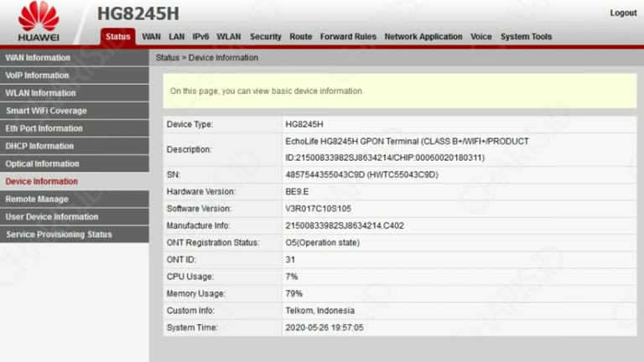Click the Logout link
This screenshot has width=644, height=362.
click(623, 13)
